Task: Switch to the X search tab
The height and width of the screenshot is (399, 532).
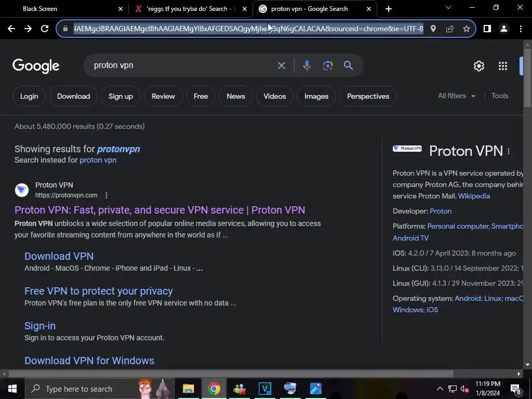Action: pyautogui.click(x=190, y=9)
